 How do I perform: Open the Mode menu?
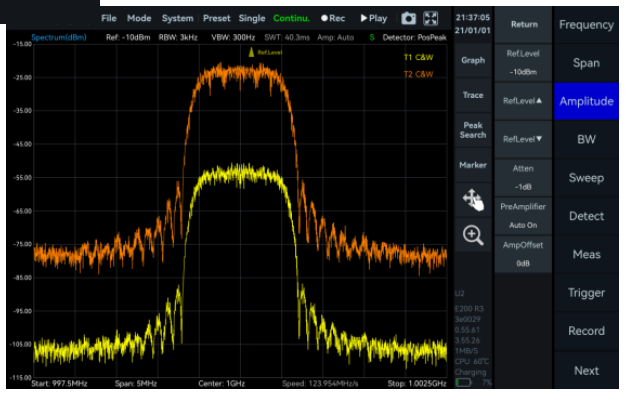(139, 18)
